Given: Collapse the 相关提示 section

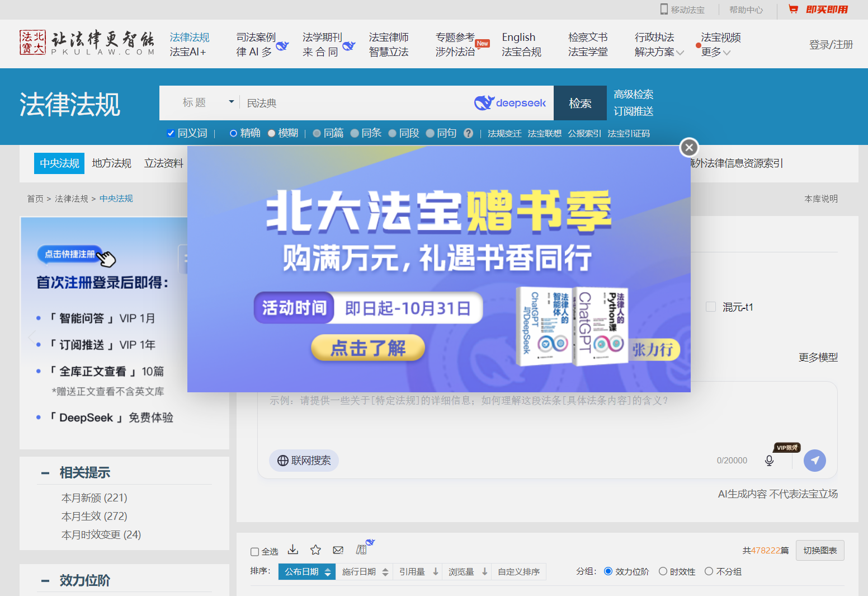Looking at the screenshot, I should [x=45, y=473].
